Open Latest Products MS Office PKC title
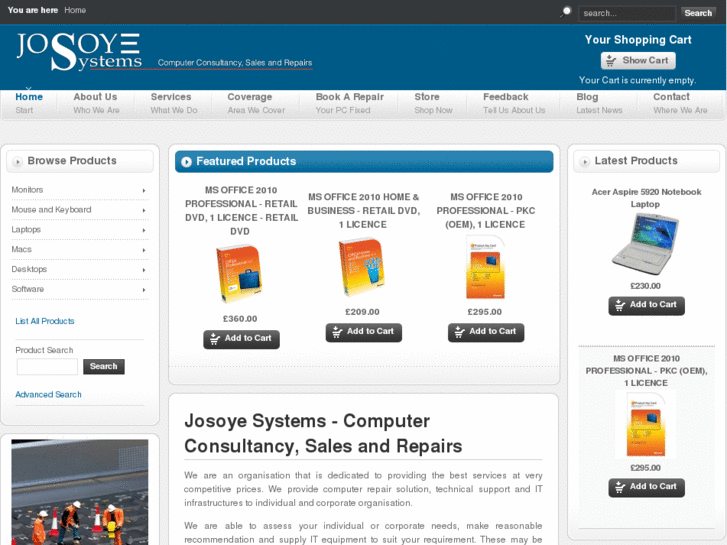The height and width of the screenshot is (545, 727). click(x=646, y=371)
